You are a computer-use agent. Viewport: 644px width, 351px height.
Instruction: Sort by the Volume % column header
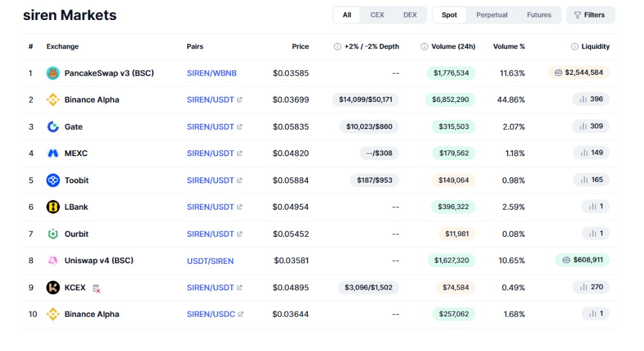tap(509, 46)
